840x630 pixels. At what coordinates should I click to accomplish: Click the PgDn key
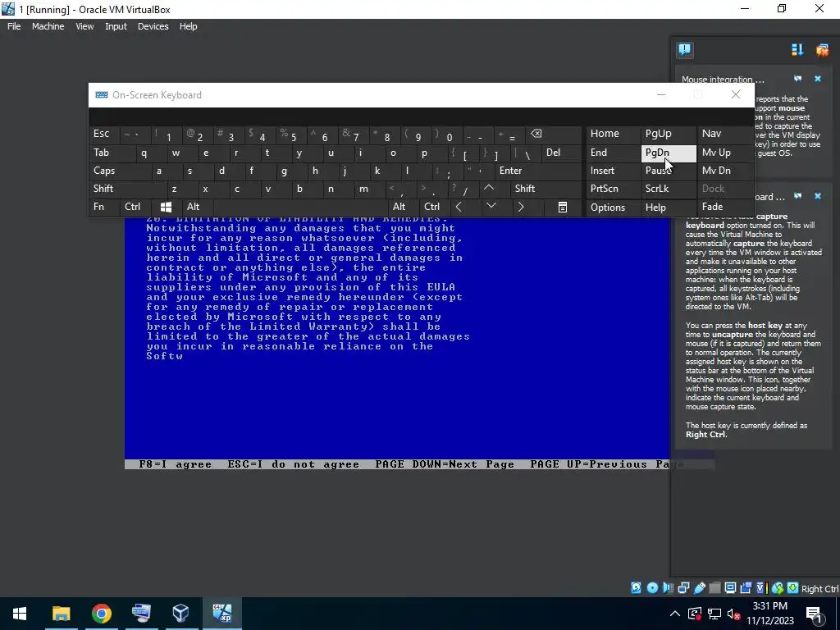[x=668, y=153]
